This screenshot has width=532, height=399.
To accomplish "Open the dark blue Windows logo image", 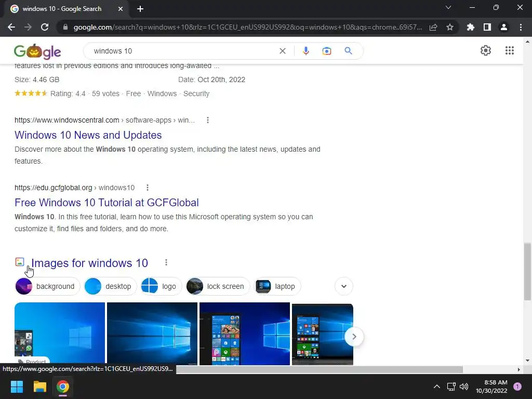I will click(x=152, y=334).
